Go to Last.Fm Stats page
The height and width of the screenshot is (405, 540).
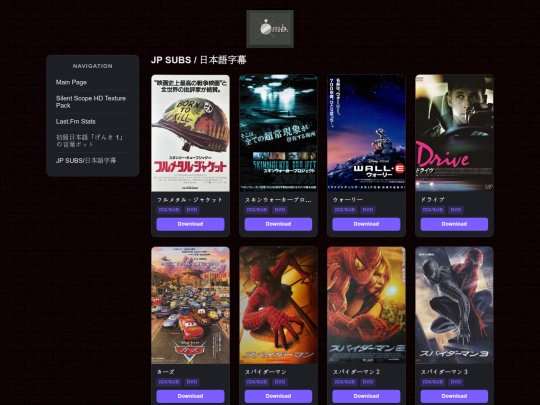pos(76,122)
